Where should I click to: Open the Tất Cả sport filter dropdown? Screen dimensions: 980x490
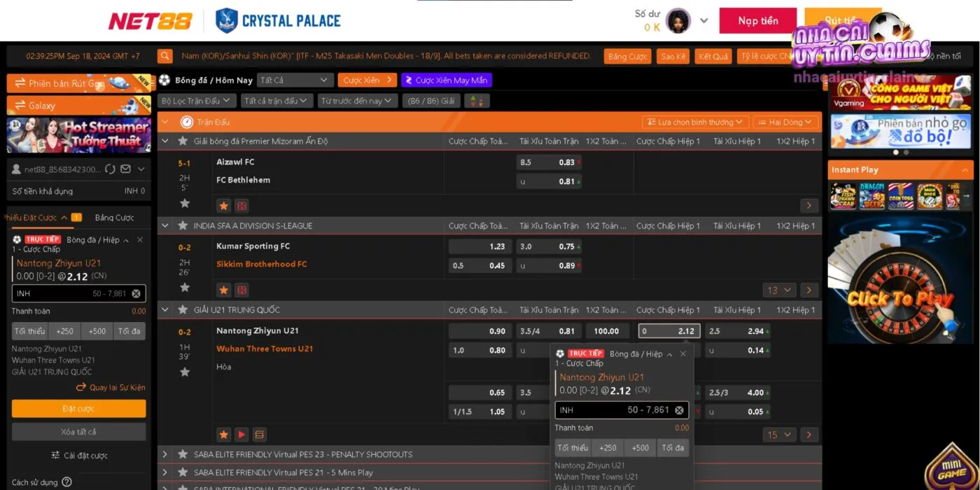click(294, 80)
